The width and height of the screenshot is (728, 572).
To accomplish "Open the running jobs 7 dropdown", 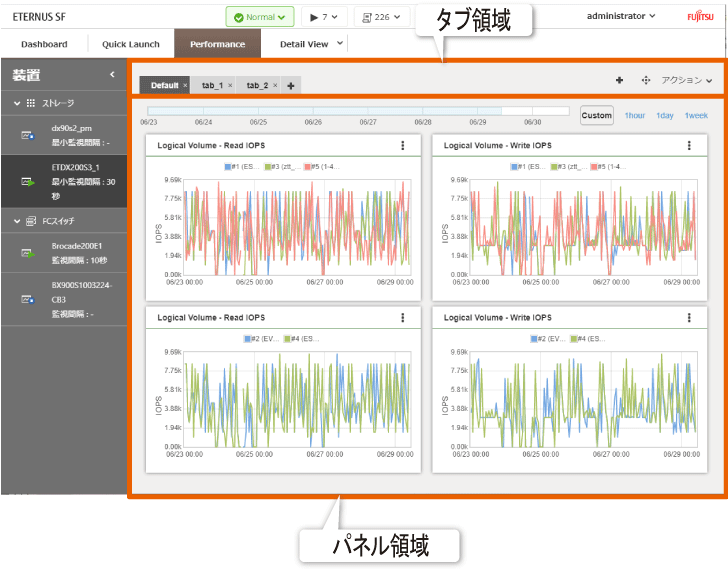I will point(324,17).
